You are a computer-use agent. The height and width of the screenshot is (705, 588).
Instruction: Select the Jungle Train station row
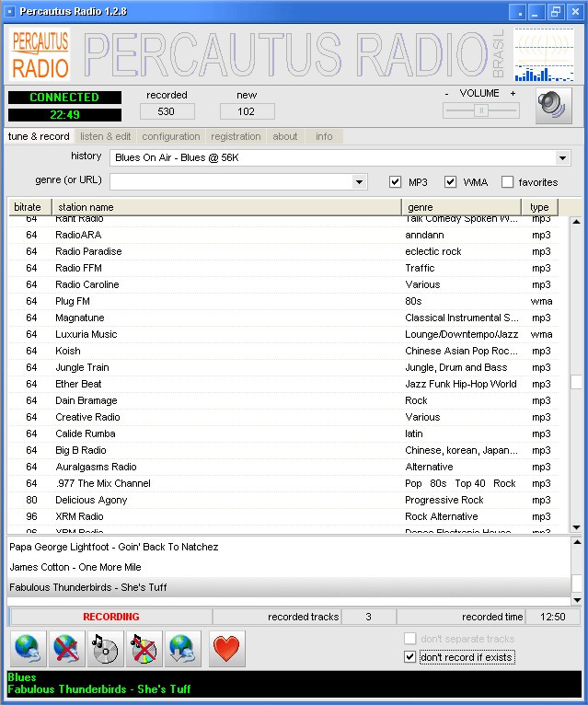(x=284, y=367)
